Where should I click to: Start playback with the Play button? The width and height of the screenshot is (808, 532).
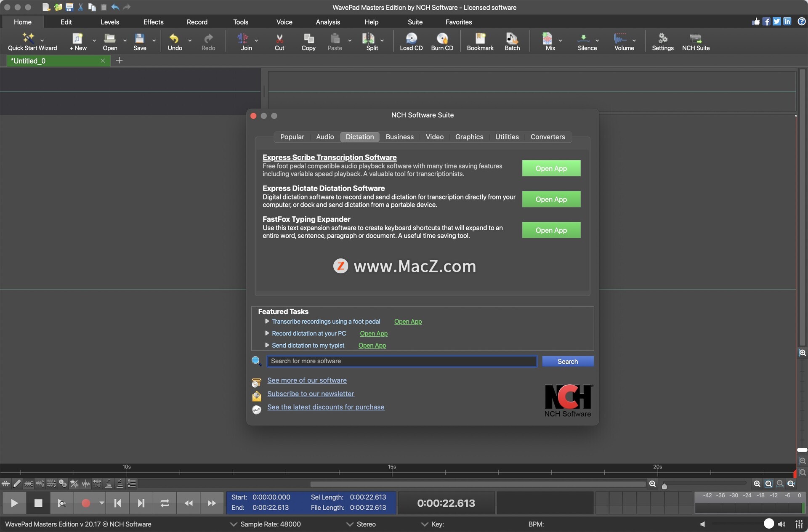click(14, 503)
